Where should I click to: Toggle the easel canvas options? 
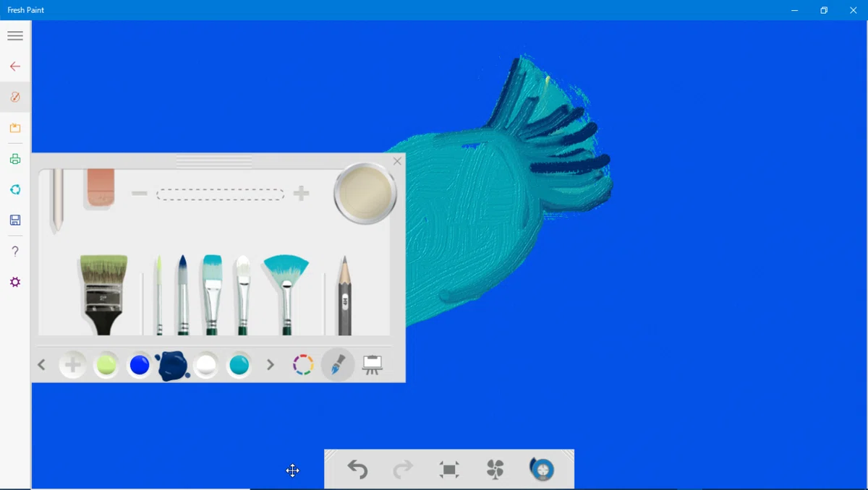coord(373,365)
